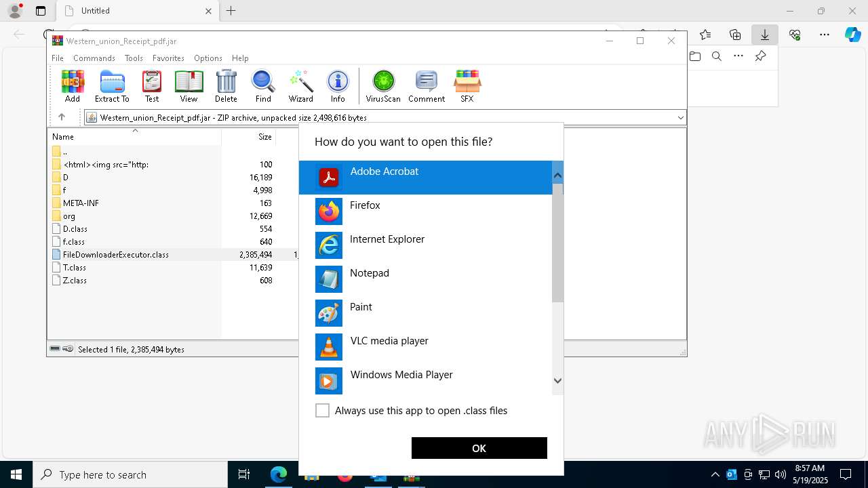Open Windows Start menu
Viewport: 868px width, 488px height.
16,474
